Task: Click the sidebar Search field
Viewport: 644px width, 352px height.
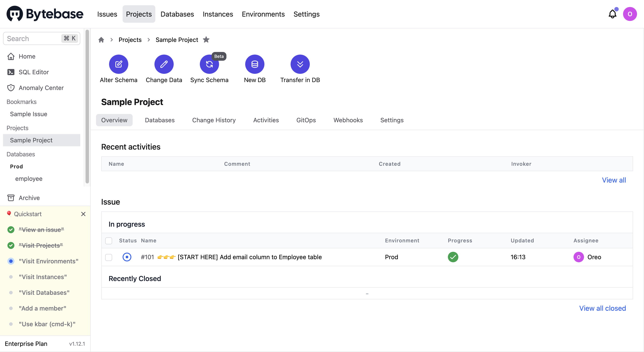Action: point(33,38)
